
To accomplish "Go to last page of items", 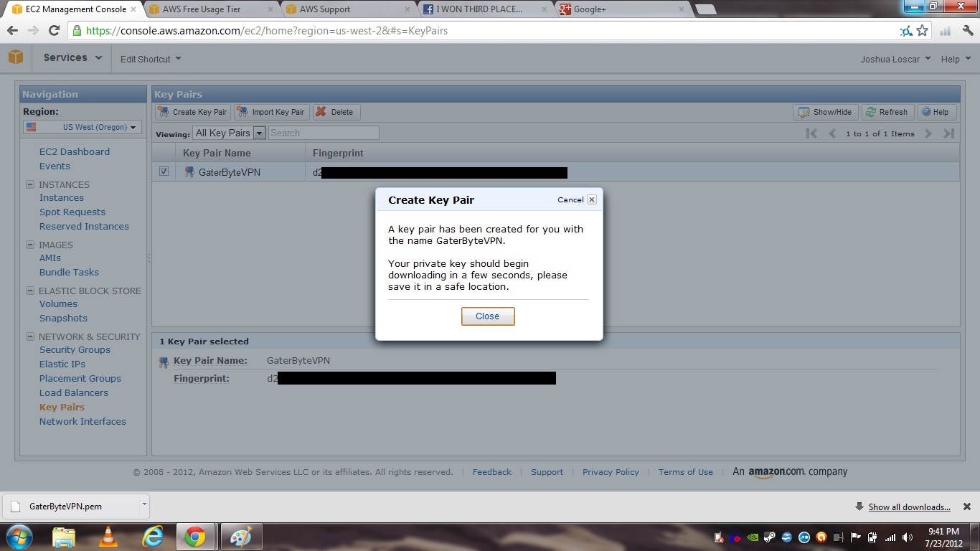I will click(x=948, y=133).
